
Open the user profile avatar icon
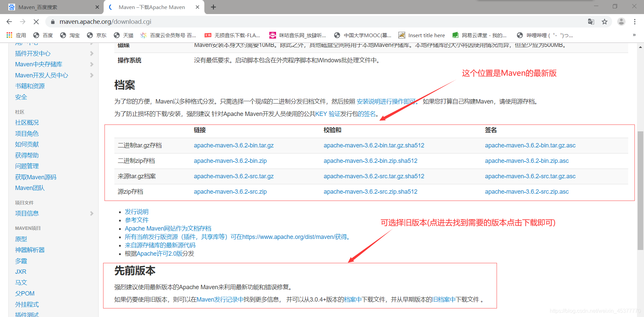click(621, 22)
